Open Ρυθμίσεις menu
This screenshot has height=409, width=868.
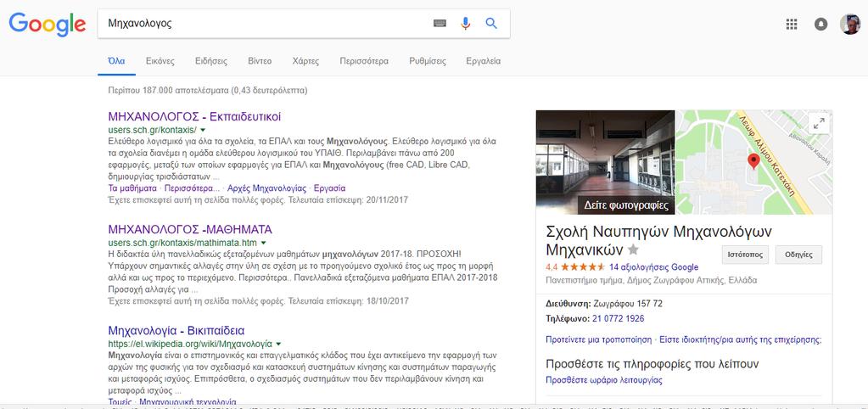tap(428, 61)
